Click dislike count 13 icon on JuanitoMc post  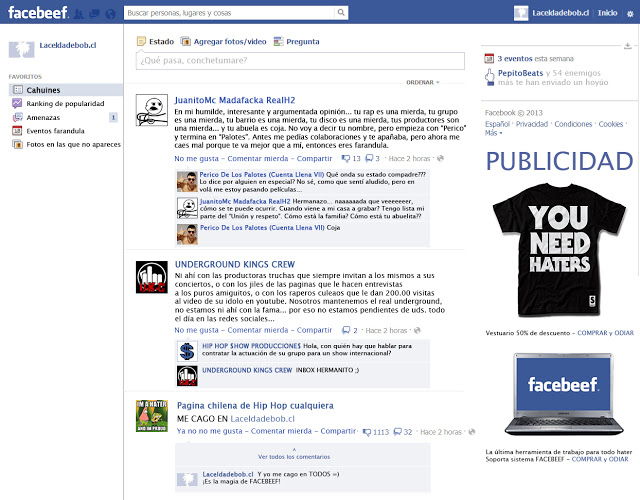[345, 158]
